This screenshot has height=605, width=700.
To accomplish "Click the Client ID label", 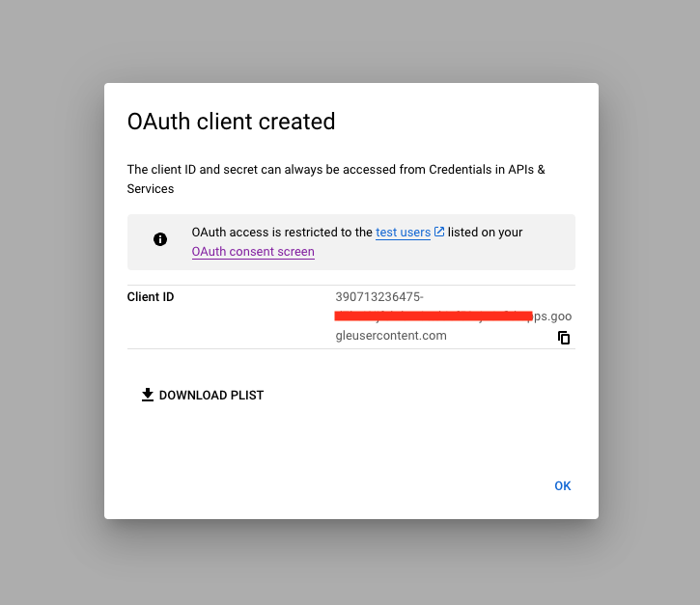I will click(151, 296).
